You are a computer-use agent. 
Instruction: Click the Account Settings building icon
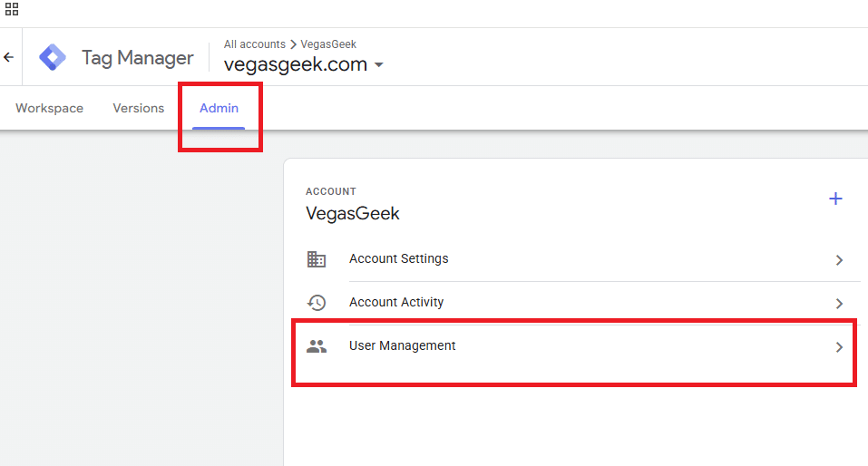point(317,259)
